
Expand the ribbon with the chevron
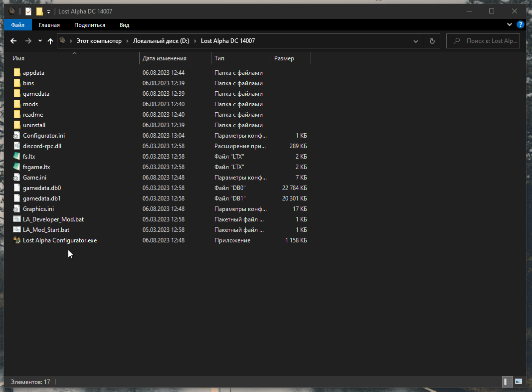point(509,24)
